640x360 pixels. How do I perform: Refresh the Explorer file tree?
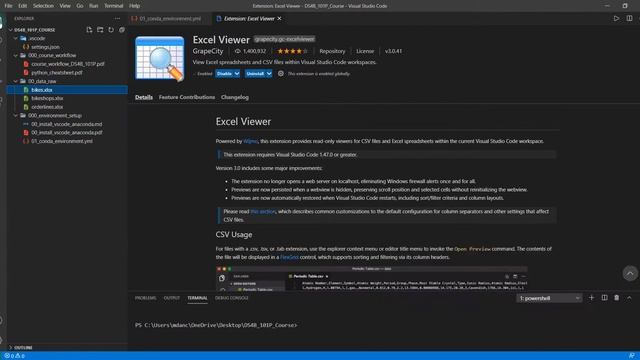click(111, 30)
